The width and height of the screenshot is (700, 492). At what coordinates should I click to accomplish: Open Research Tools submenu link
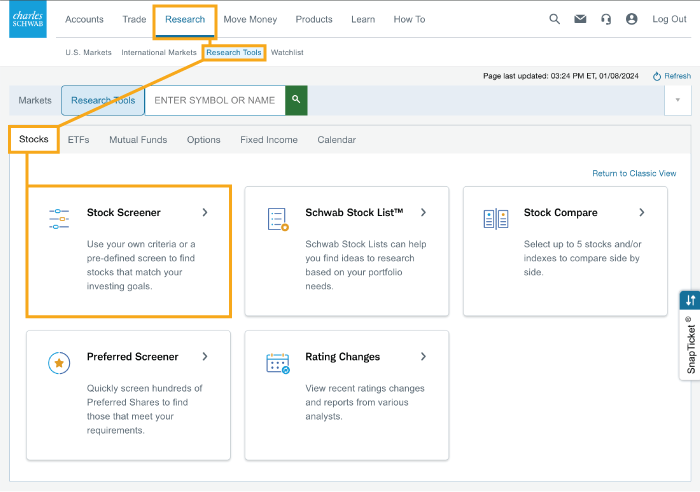click(x=234, y=52)
